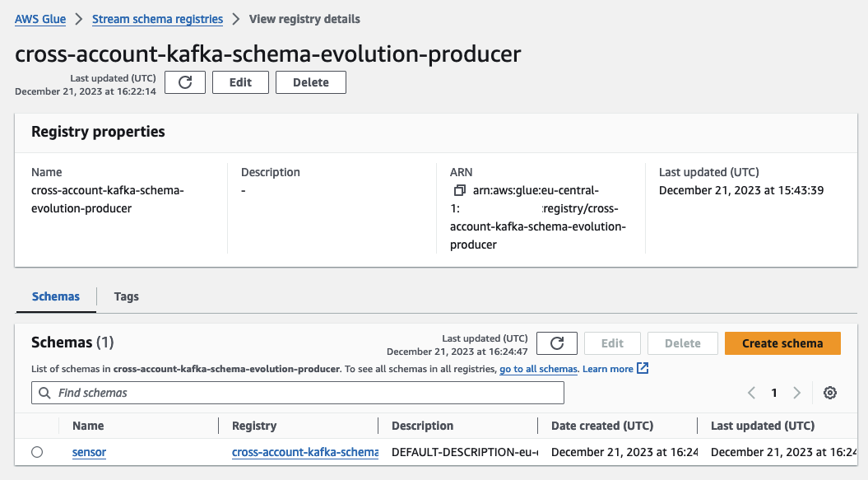
Task: Open the schemas table preferences gear
Action: (829, 393)
